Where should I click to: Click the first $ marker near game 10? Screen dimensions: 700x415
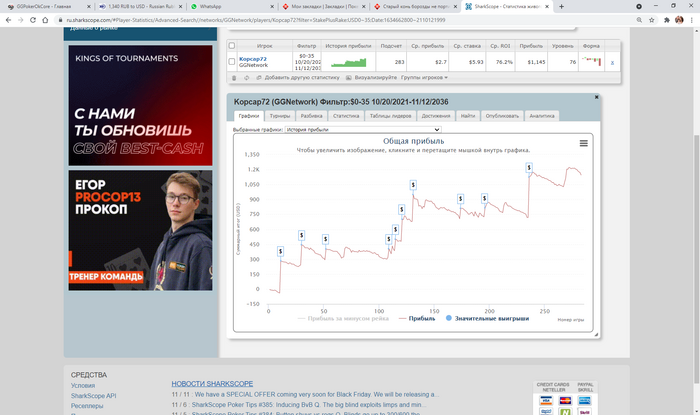pyautogui.click(x=280, y=251)
